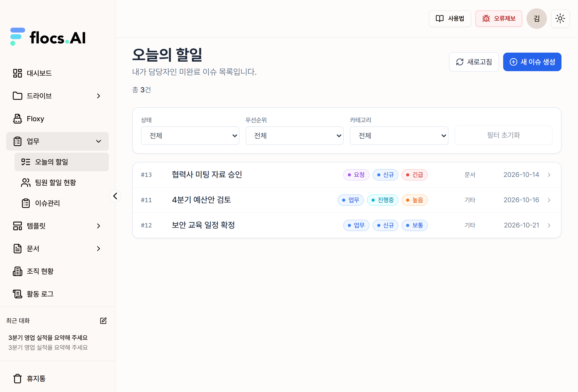This screenshot has width=578, height=392.
Task: Open the 활동 로그 scroll icon
Action: click(18, 294)
